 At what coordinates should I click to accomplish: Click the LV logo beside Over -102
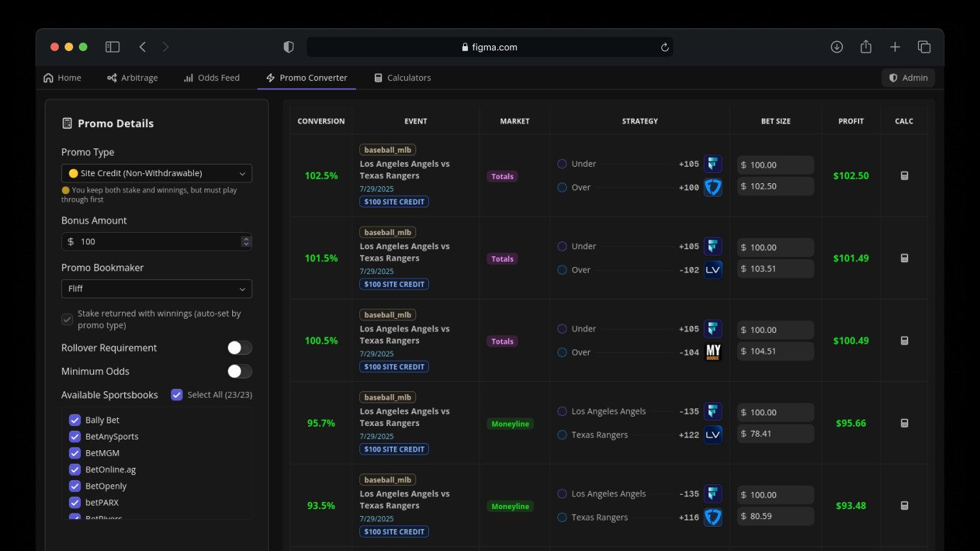(713, 270)
